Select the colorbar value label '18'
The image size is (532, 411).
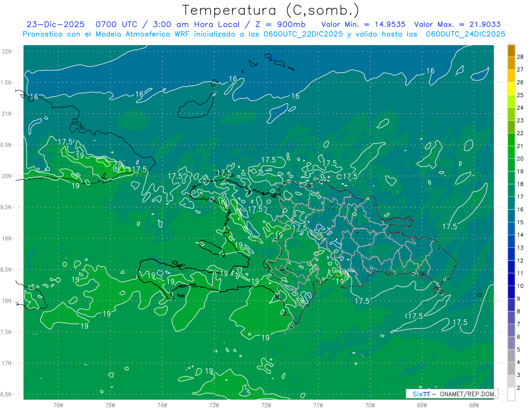520,184
